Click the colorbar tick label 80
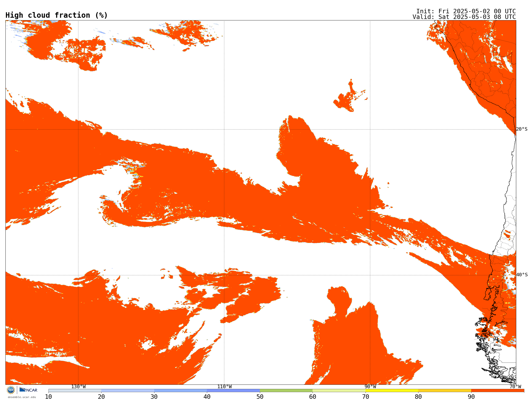This screenshot has height=400, width=532. 418,397
